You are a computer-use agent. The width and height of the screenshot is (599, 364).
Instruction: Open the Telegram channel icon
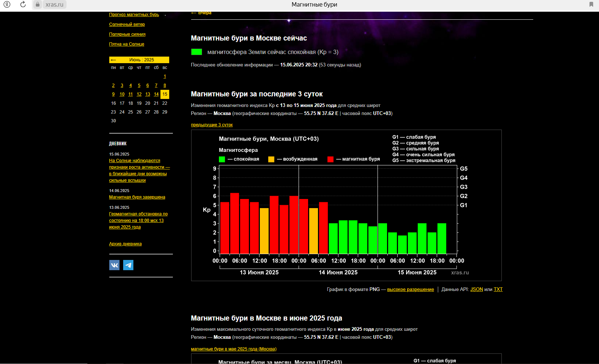tap(128, 265)
